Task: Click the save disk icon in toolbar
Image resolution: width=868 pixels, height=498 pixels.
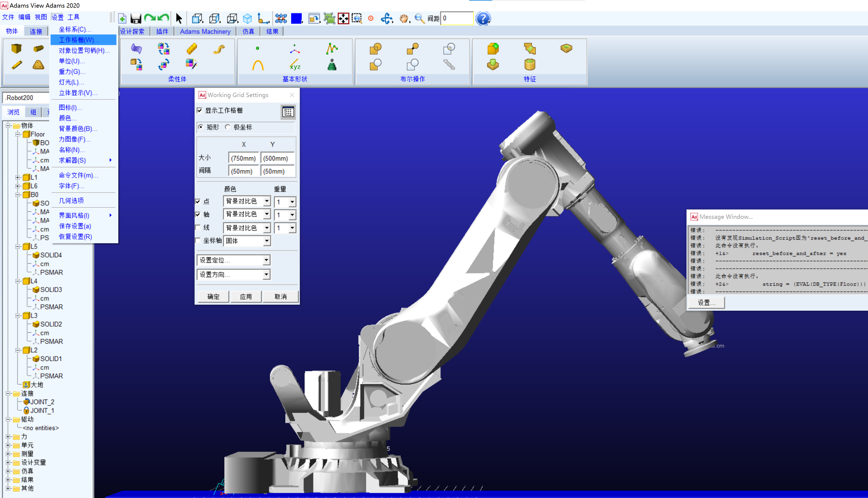Action: coord(136,18)
